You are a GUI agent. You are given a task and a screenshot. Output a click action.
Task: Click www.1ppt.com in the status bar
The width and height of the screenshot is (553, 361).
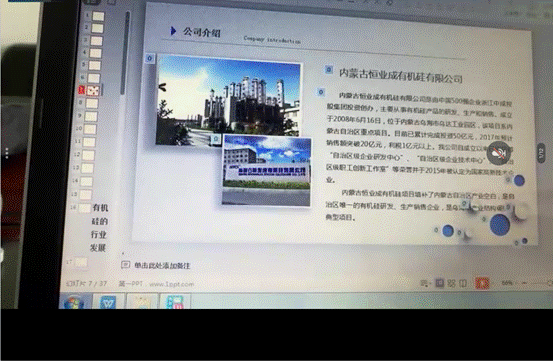[x=171, y=284]
